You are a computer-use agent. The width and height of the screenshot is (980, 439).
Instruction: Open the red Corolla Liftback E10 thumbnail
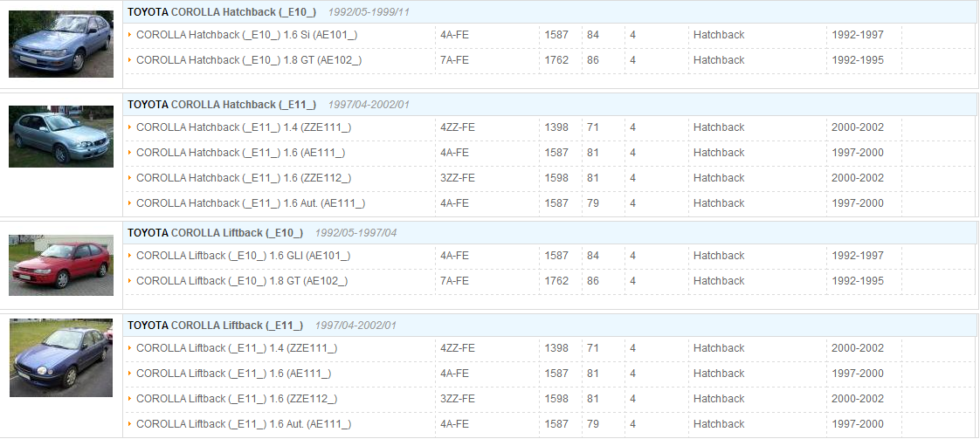pyautogui.click(x=60, y=265)
